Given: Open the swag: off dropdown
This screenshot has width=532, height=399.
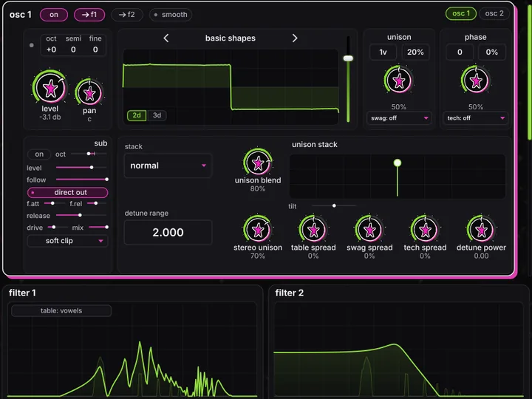Looking at the screenshot, I should pyautogui.click(x=399, y=118).
